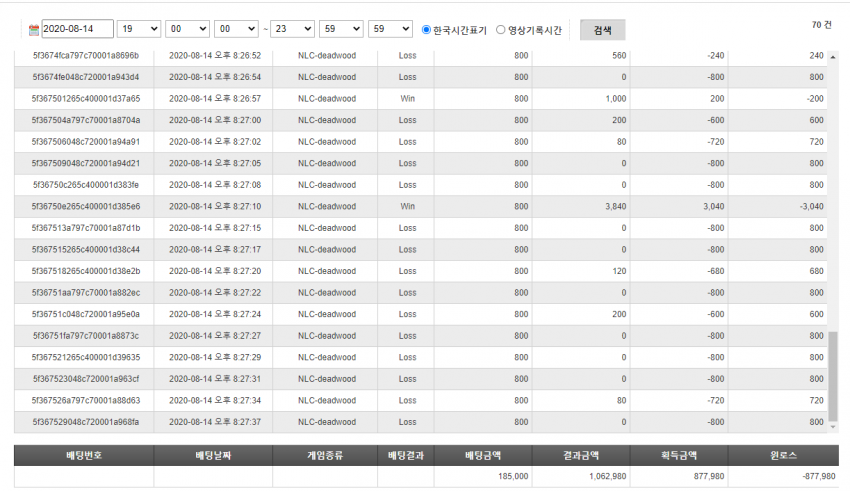Click the 70 건 record count
The height and width of the screenshot is (491, 850).
[821, 25]
